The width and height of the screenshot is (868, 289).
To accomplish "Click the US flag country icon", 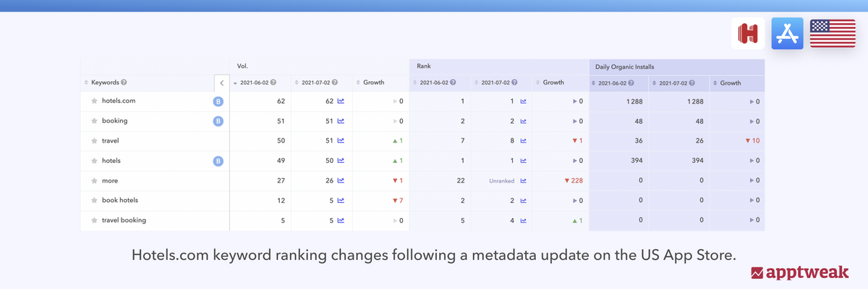I will 833,33.
